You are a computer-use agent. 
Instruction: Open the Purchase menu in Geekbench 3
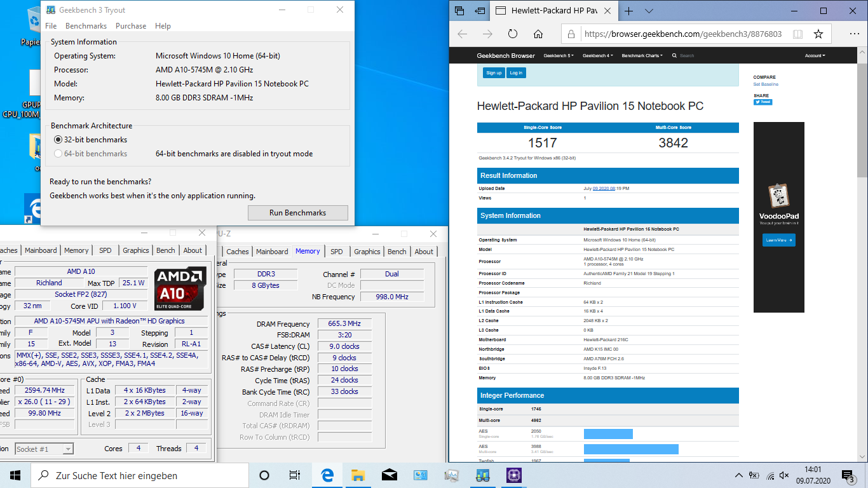131,26
